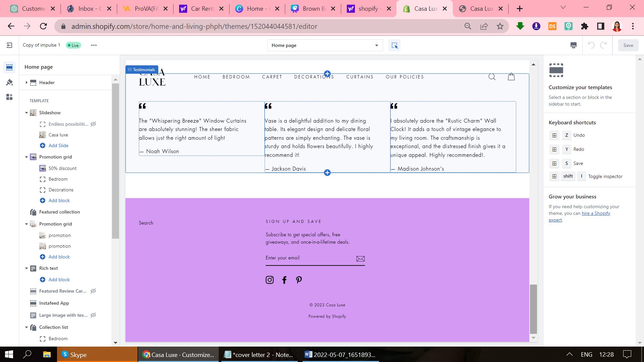Click the Instagram icon in footer
The width and height of the screenshot is (644, 362).
point(270,280)
